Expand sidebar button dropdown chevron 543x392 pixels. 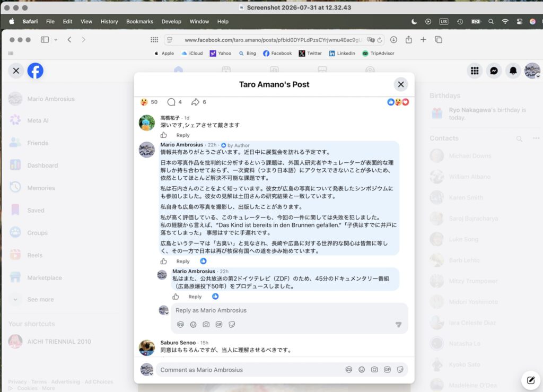(x=55, y=39)
